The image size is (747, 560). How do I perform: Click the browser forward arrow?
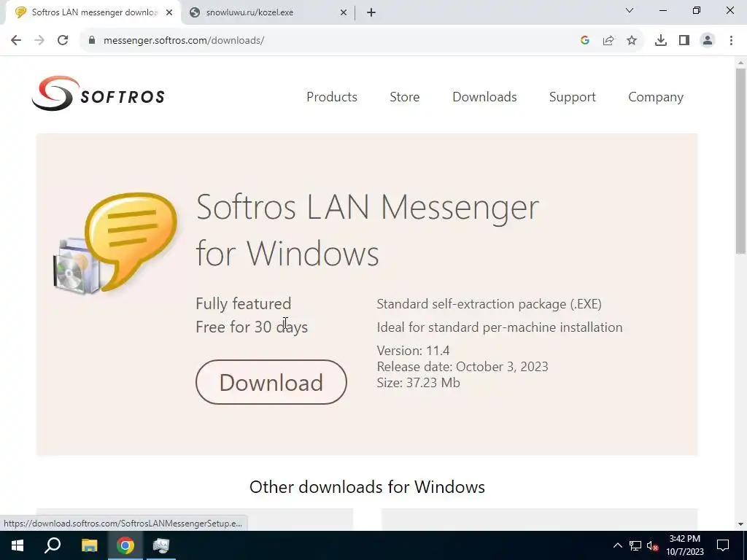(x=39, y=41)
